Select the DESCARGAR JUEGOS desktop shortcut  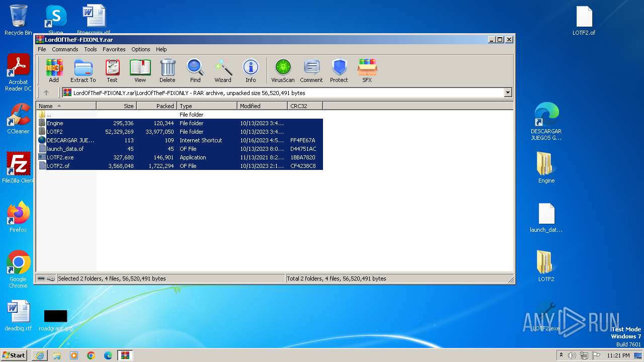tap(546, 121)
